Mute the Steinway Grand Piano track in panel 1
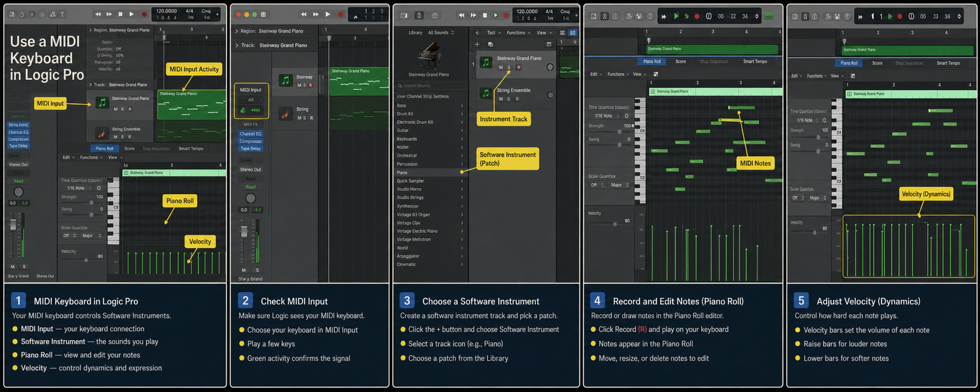980x392 pixels. point(115,109)
